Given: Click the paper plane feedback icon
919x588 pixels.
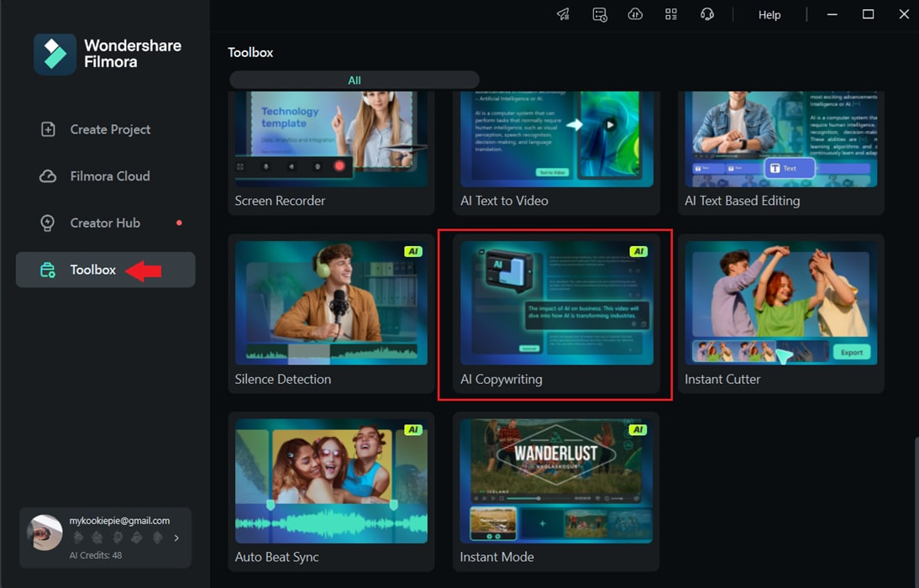Looking at the screenshot, I should 563,14.
